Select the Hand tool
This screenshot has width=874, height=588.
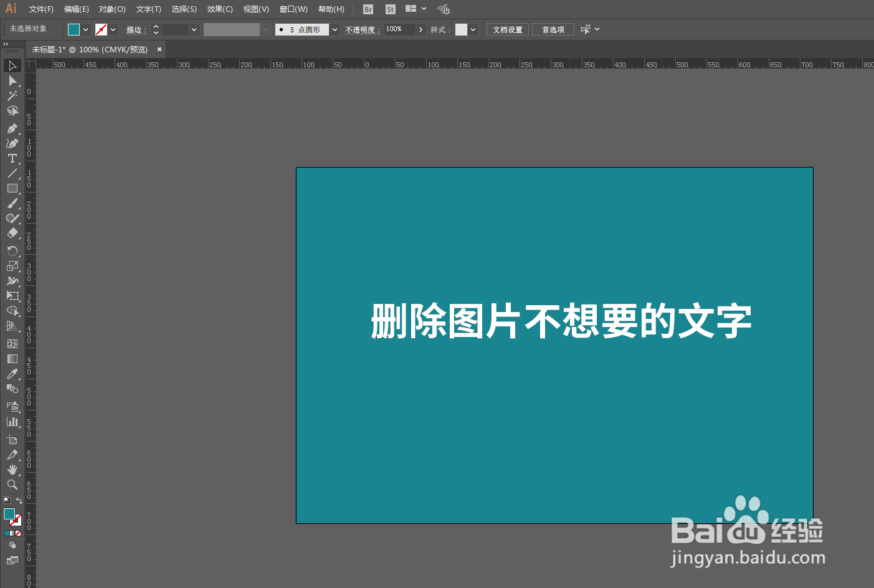pyautogui.click(x=12, y=470)
